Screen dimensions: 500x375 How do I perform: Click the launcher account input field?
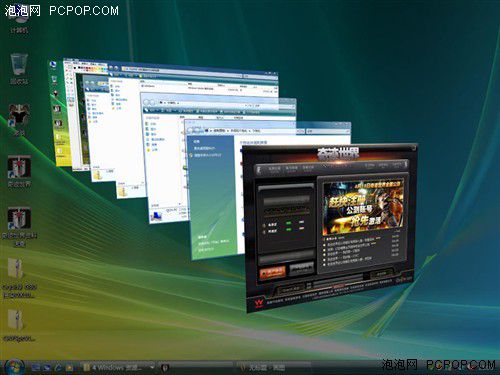[x=286, y=201]
